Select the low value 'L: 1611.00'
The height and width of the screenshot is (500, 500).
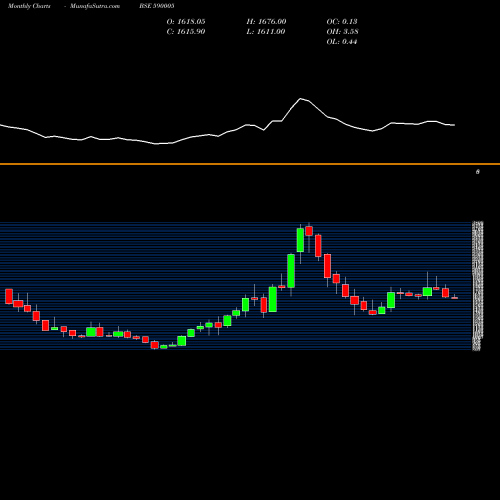click(266, 32)
